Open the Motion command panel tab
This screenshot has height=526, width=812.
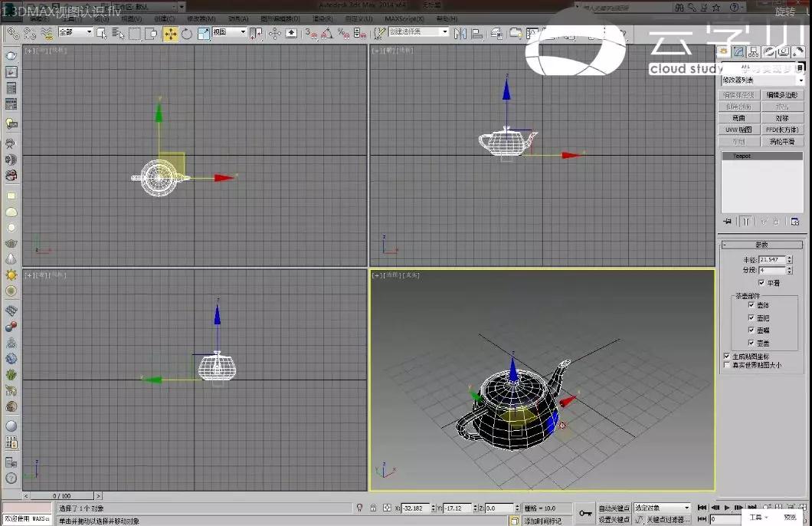point(768,52)
